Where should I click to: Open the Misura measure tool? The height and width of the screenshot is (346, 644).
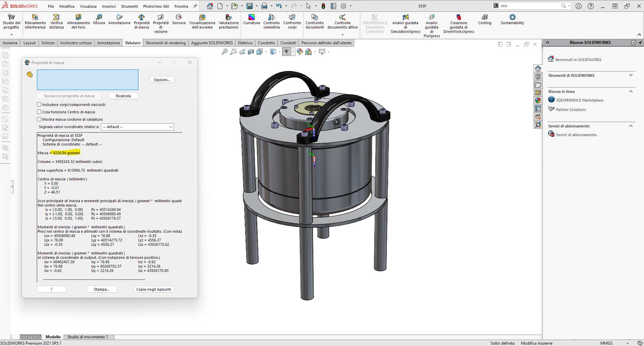99,19
